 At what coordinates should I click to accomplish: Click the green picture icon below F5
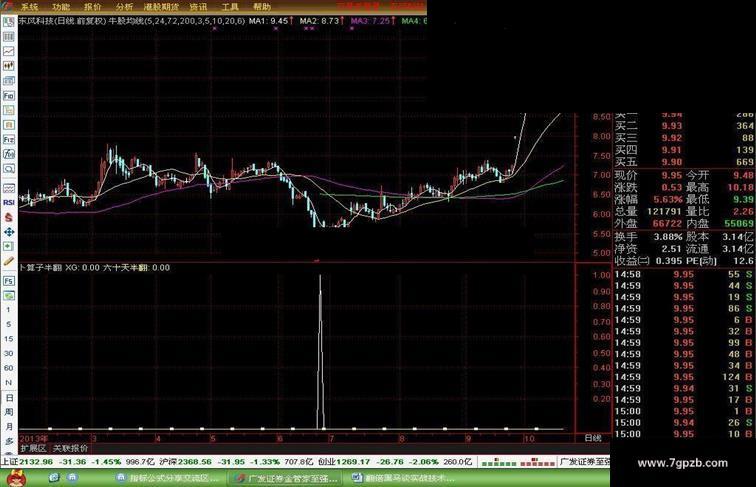[9, 295]
